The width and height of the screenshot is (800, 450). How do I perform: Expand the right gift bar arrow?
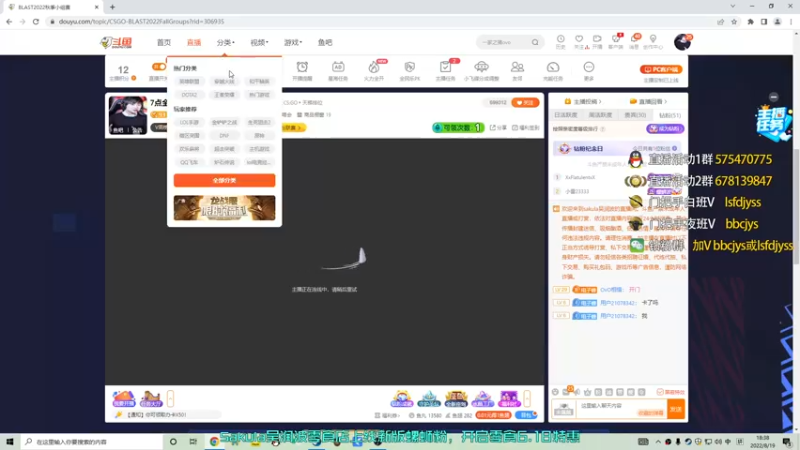(x=527, y=398)
